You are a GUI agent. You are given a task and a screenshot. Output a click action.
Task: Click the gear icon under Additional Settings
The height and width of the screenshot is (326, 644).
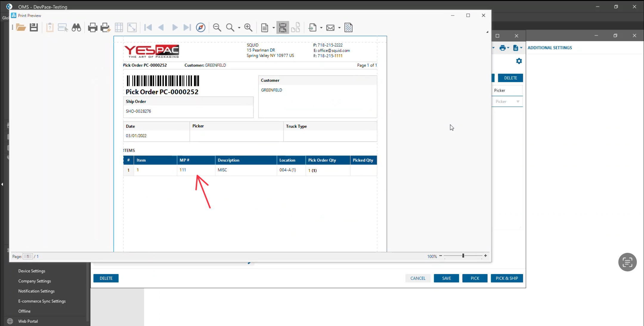point(519,61)
